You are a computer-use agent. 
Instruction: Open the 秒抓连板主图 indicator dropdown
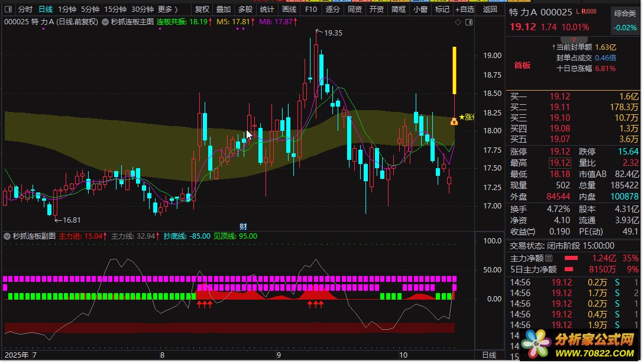105,22
